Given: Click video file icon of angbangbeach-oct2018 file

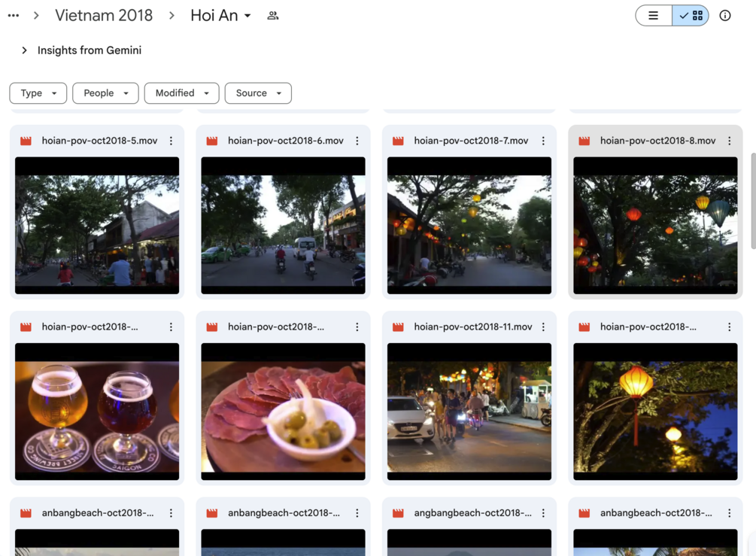Looking at the screenshot, I should click(398, 513).
